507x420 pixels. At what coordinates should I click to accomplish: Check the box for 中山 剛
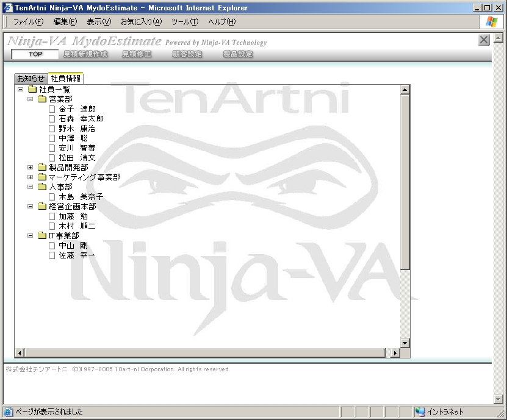[52, 246]
